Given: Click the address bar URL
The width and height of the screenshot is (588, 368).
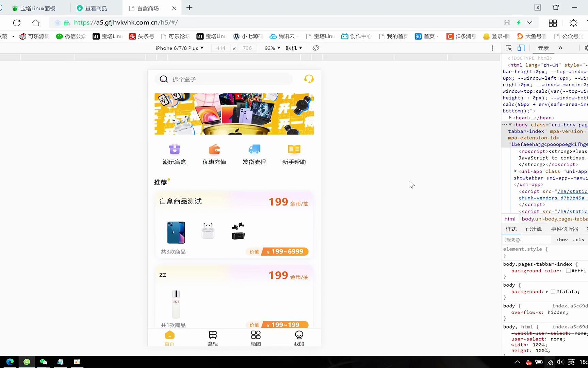Looking at the screenshot, I should coord(126,22).
